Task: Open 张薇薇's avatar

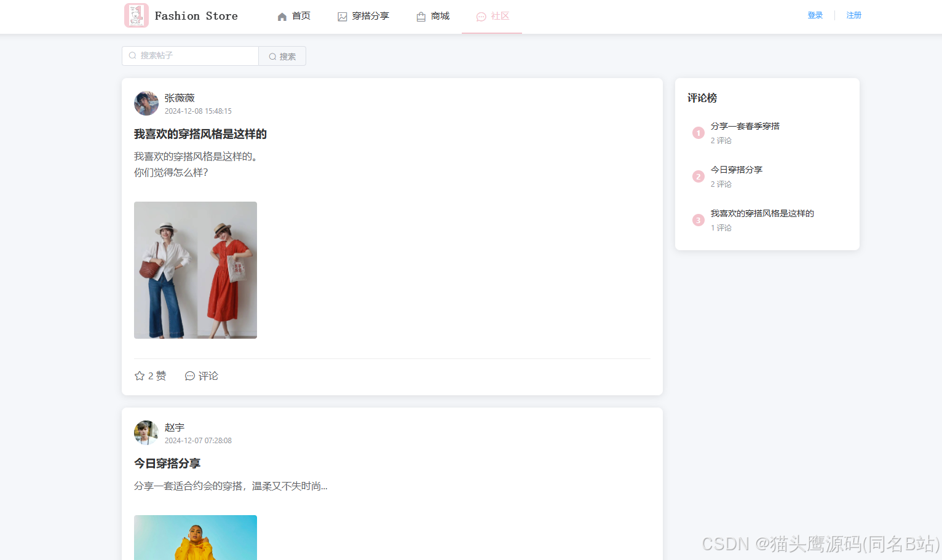Action: [146, 103]
